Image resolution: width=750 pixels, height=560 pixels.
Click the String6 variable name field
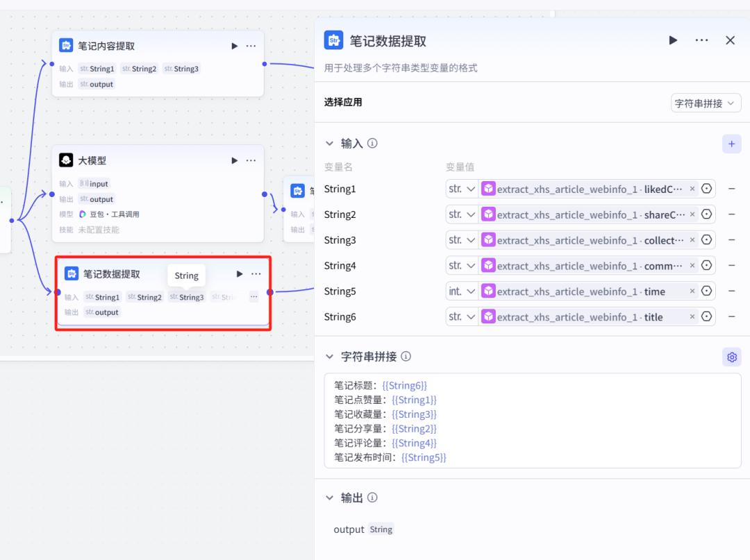340,317
